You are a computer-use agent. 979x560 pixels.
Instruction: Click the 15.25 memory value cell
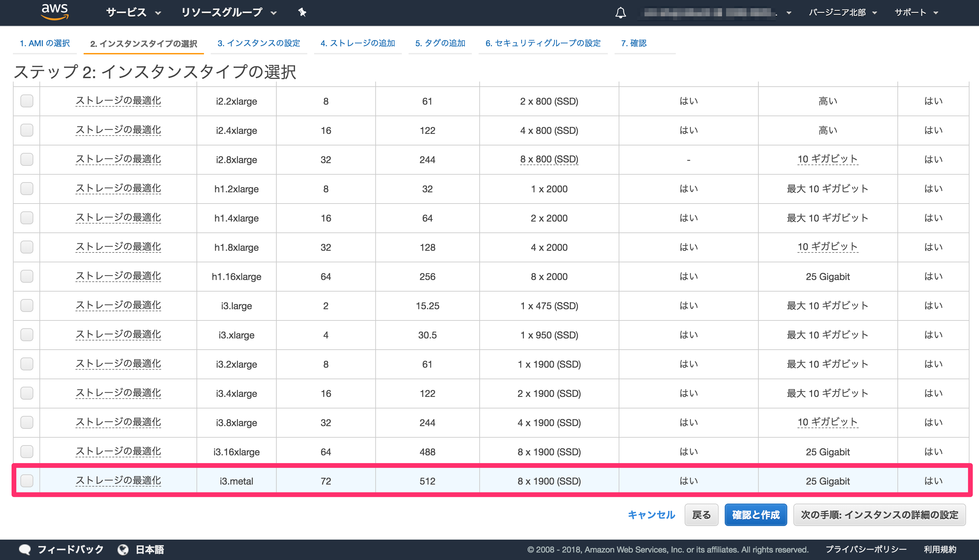pyautogui.click(x=427, y=306)
